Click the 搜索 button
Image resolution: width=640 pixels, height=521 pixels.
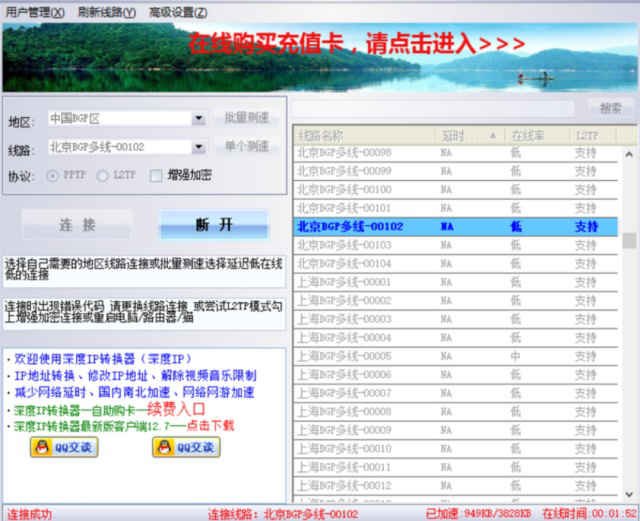click(x=611, y=108)
